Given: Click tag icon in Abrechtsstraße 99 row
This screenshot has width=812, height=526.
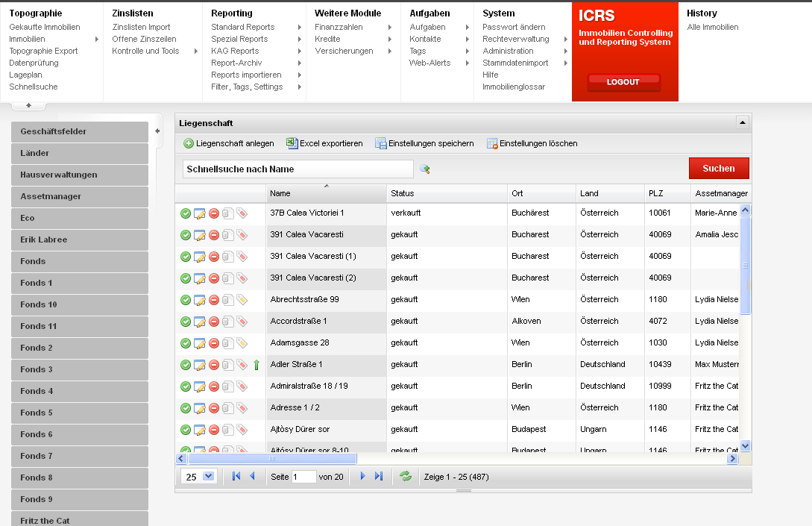Looking at the screenshot, I should coord(242,300).
